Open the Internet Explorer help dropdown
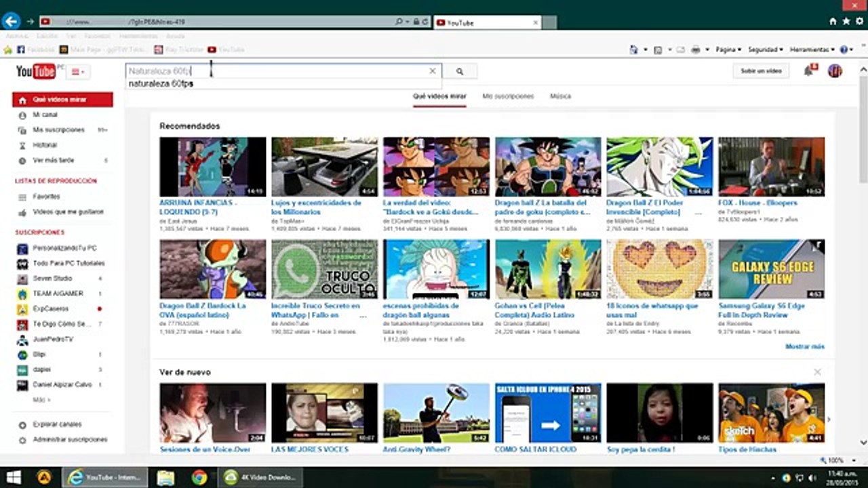868x488 pixels. click(x=846, y=49)
